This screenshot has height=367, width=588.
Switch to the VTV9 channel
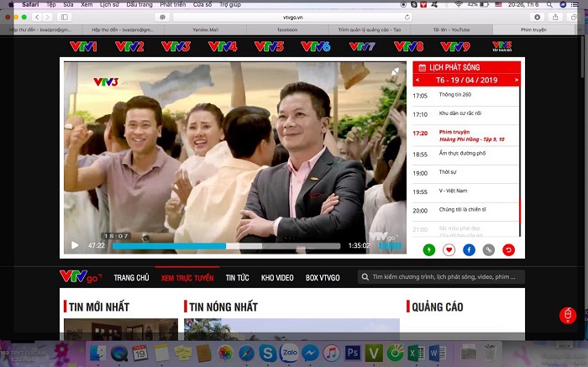pyautogui.click(x=455, y=46)
